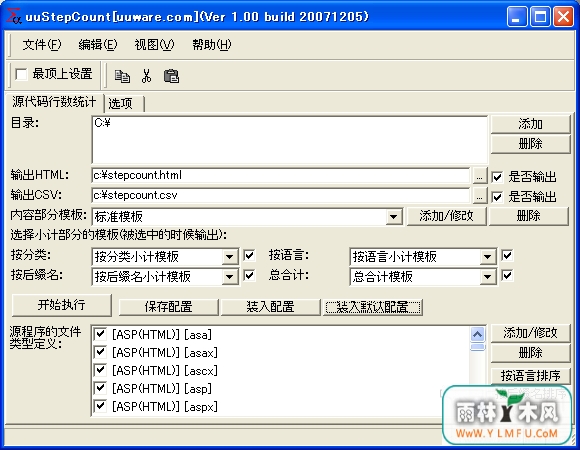Click the uuStepCount app icon in title bar
Image resolution: width=580 pixels, height=450 pixels.
(14, 16)
